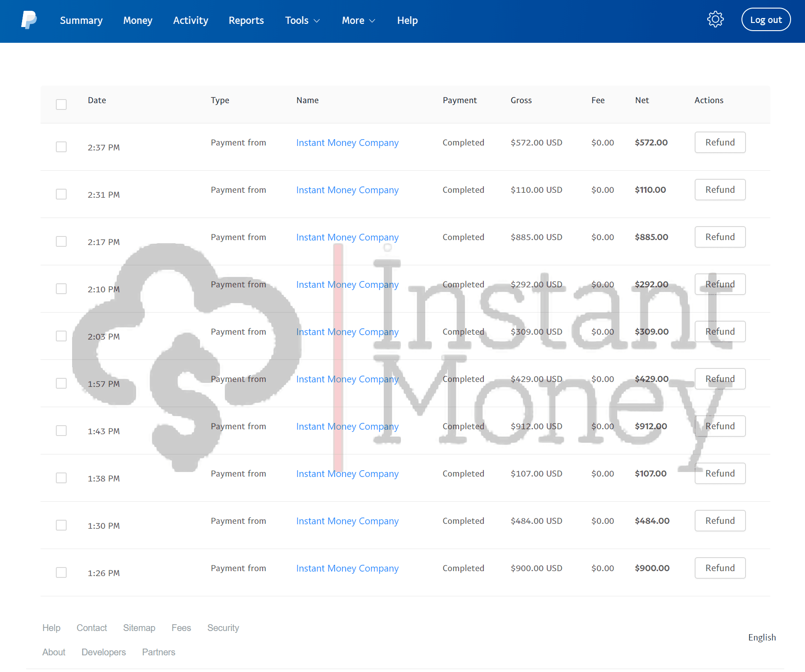Refund the $110.00 payment
Image resolution: width=805 pixels, height=672 pixels.
[720, 190]
